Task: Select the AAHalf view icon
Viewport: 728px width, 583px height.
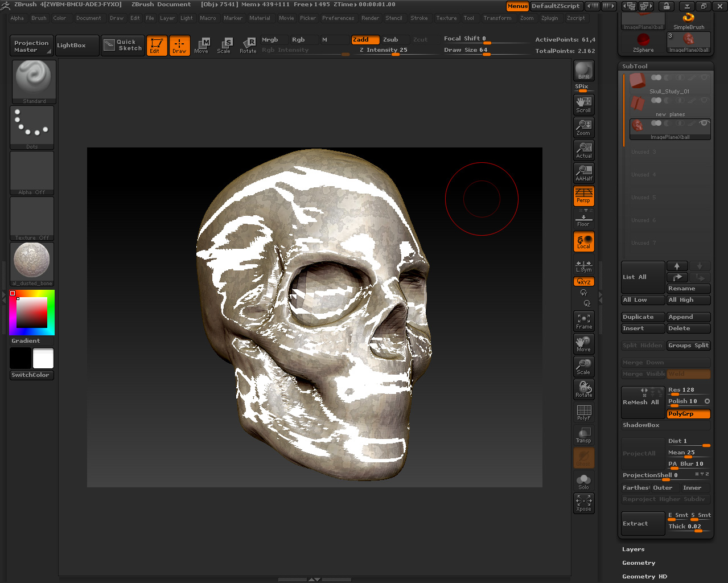Action: point(583,173)
